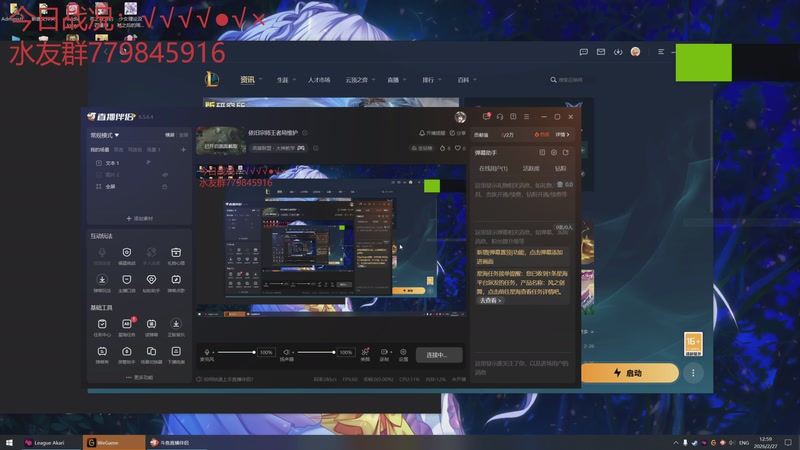Screen dimensions: 800x450
Task: Open the hamburger menu in 直播伴侣 title bar
Action: pos(527,117)
